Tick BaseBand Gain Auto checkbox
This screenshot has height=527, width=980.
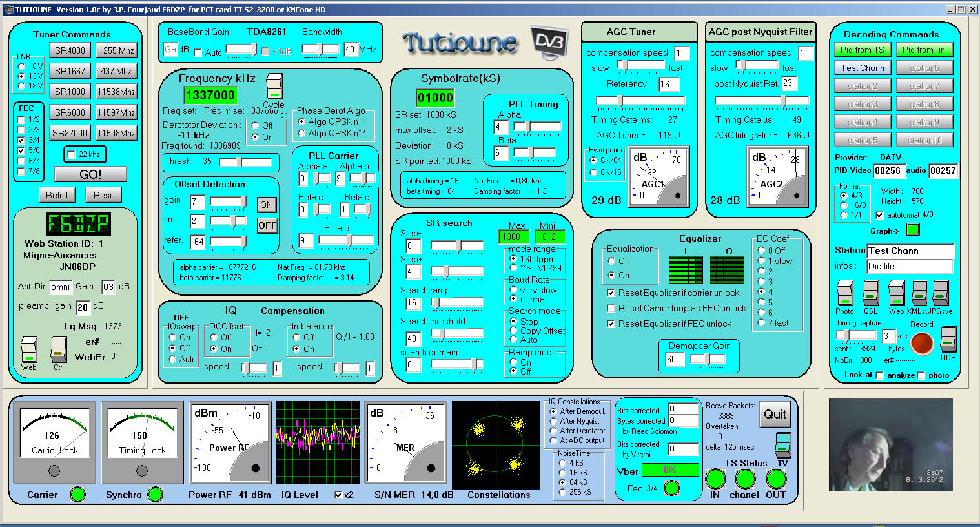pos(198,52)
